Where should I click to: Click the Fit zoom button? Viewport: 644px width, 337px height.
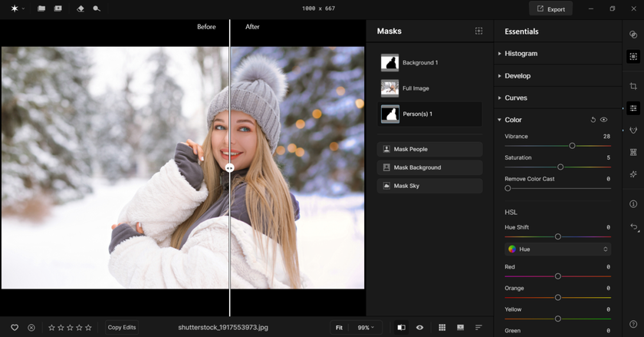coord(339,328)
